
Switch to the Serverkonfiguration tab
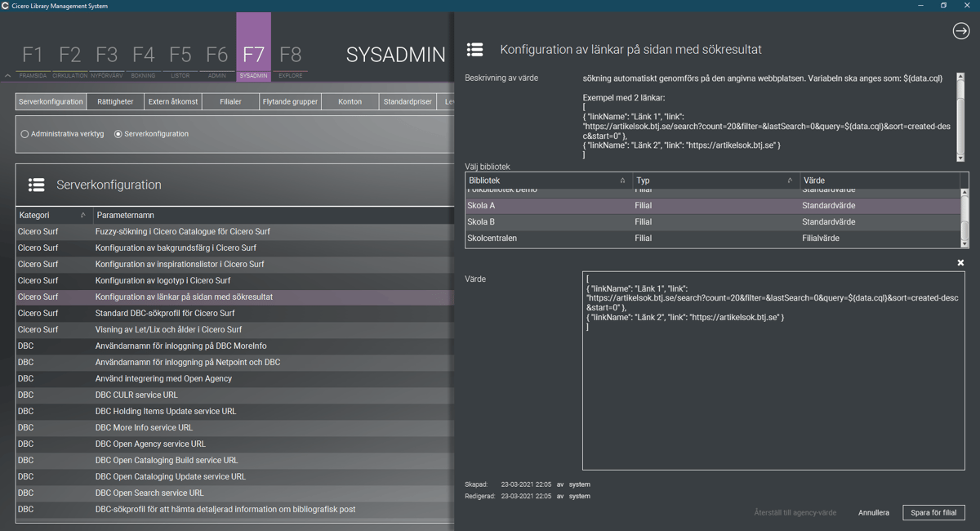(51, 102)
